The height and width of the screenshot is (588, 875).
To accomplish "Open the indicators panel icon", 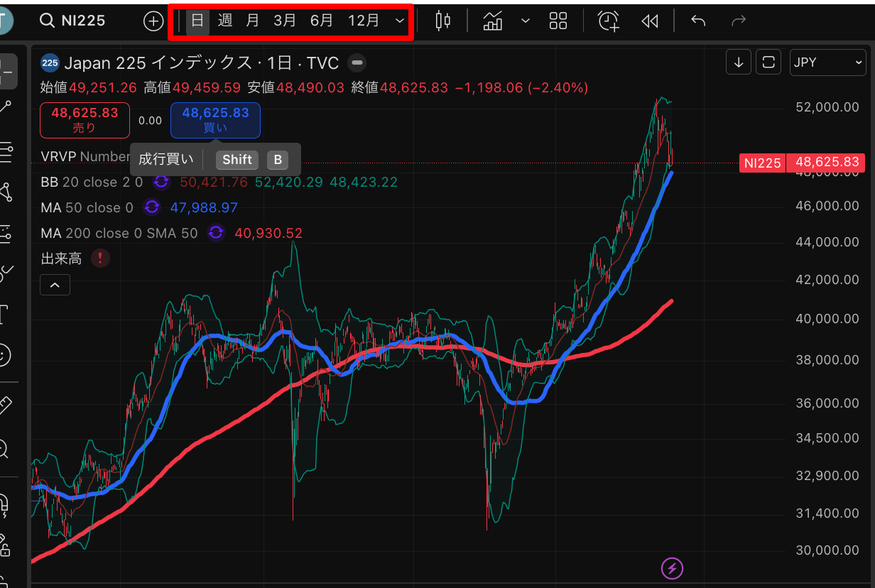I will [493, 21].
